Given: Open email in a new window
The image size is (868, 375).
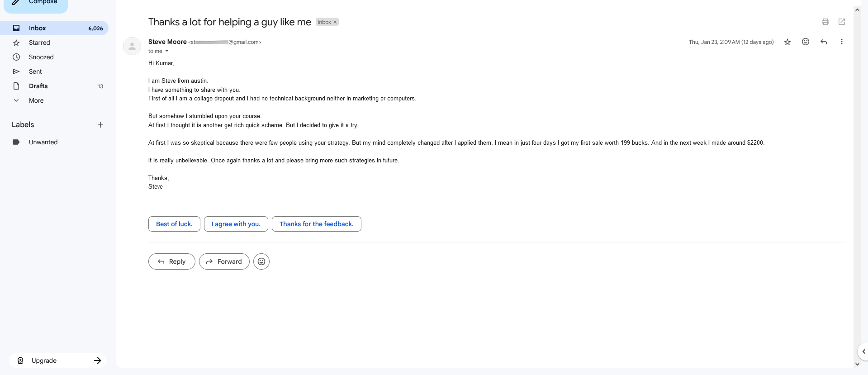Looking at the screenshot, I should pyautogui.click(x=841, y=21).
